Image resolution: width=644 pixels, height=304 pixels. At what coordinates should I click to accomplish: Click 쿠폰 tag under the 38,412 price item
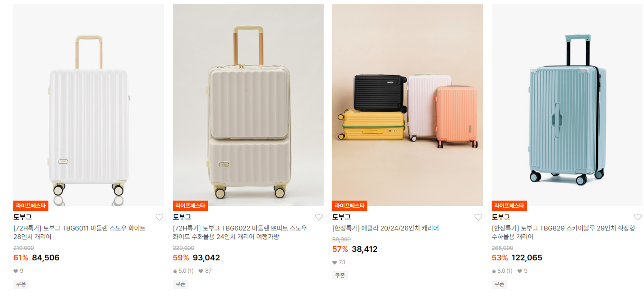pyautogui.click(x=340, y=276)
